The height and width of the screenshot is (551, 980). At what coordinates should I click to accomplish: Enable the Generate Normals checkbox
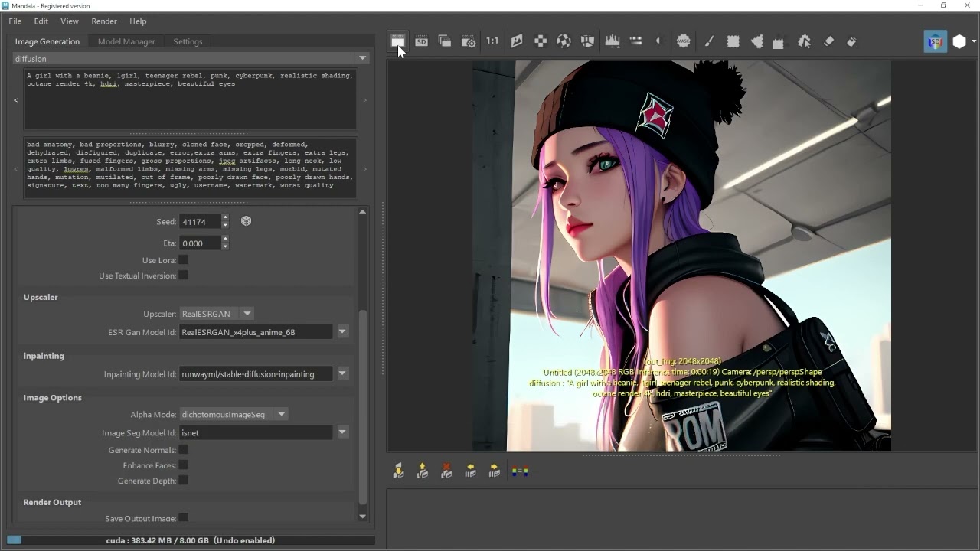(184, 450)
